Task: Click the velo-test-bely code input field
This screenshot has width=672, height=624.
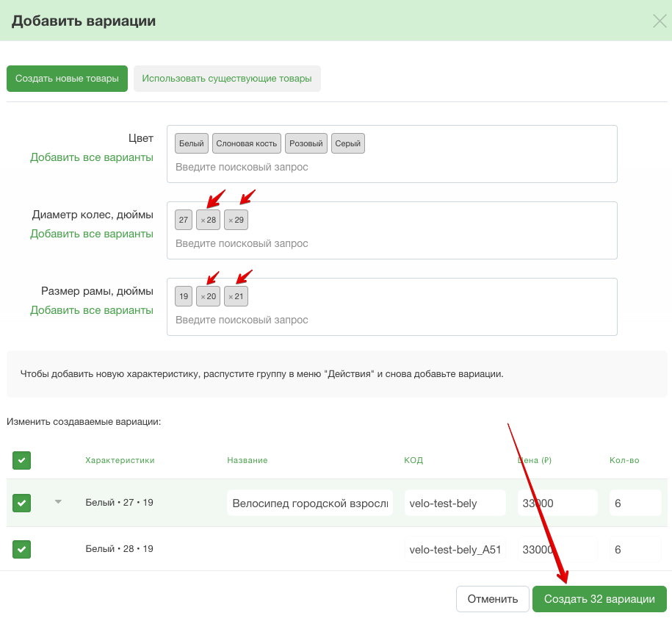Action: coord(455,503)
